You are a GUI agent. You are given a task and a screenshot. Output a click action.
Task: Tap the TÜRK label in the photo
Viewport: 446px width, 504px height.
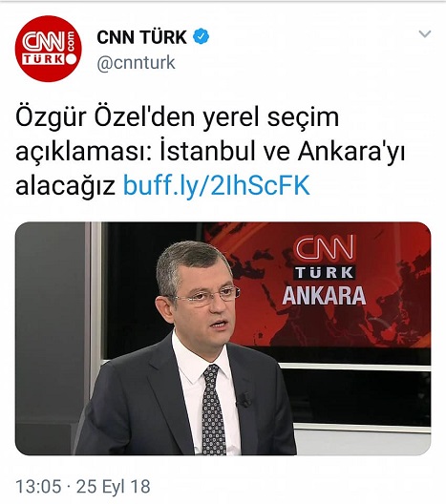click(x=325, y=273)
